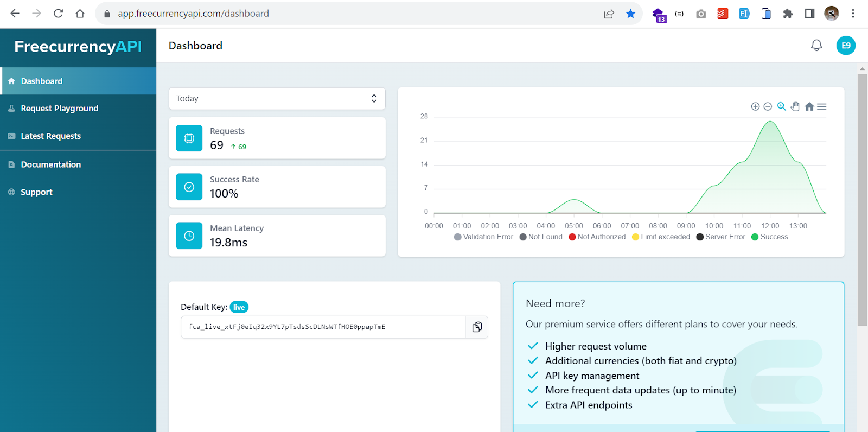Image resolution: width=868 pixels, height=432 pixels.
Task: Open the browser extensions puzzle icon
Action: [788, 14]
